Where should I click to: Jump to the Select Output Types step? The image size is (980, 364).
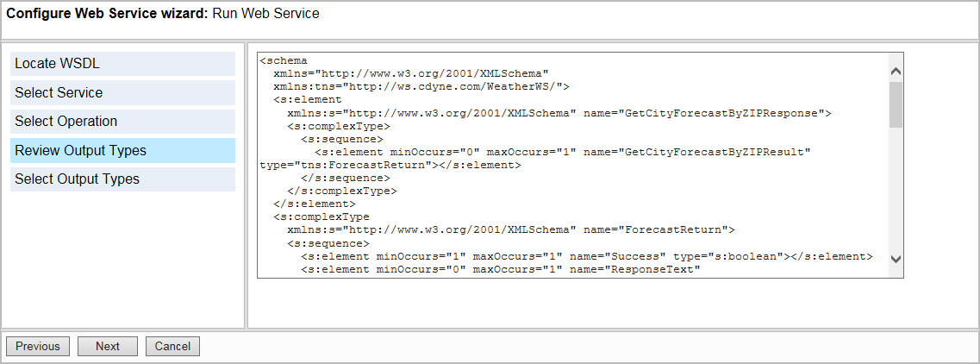pyautogui.click(x=122, y=179)
